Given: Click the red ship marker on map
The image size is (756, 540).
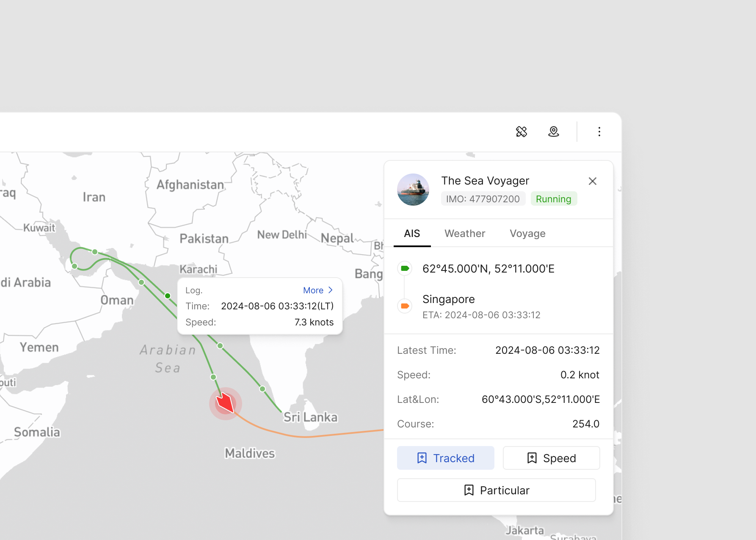Looking at the screenshot, I should (x=225, y=403).
